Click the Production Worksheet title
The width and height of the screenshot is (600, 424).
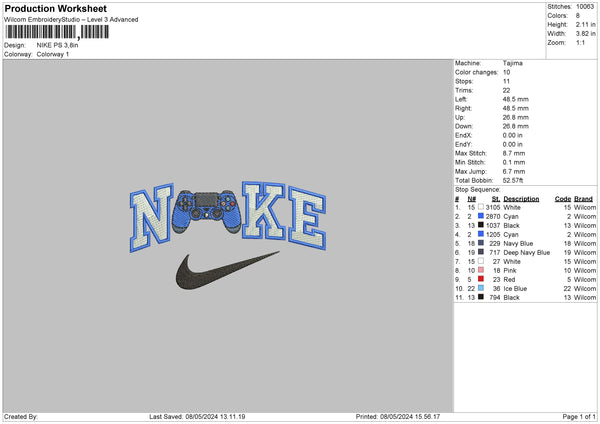pyautogui.click(x=56, y=8)
